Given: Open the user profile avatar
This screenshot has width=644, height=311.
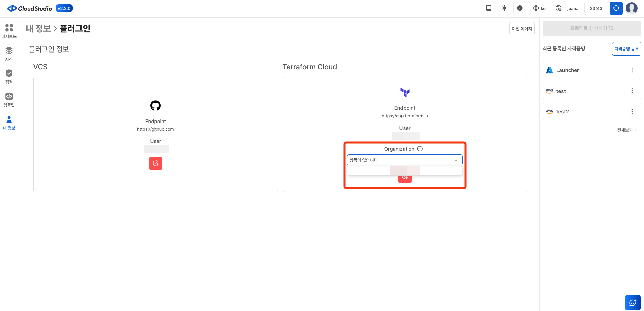Looking at the screenshot, I should [632, 8].
